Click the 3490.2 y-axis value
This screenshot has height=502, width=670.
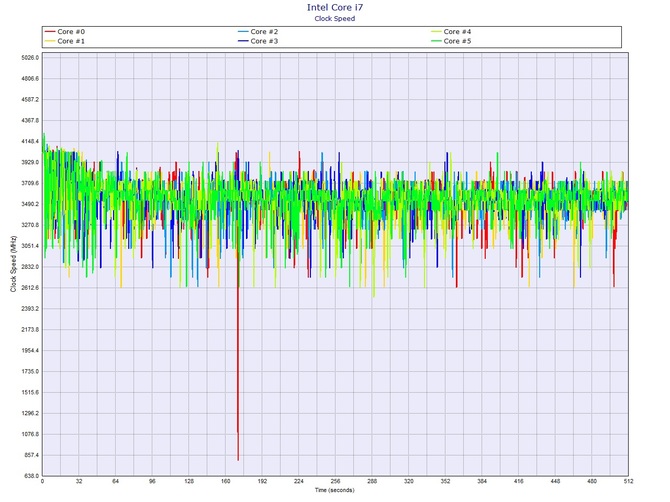pyautogui.click(x=30, y=204)
